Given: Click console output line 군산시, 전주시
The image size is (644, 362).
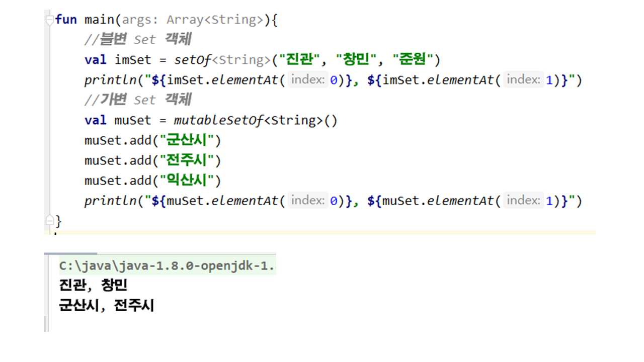Looking at the screenshot, I should [x=106, y=305].
